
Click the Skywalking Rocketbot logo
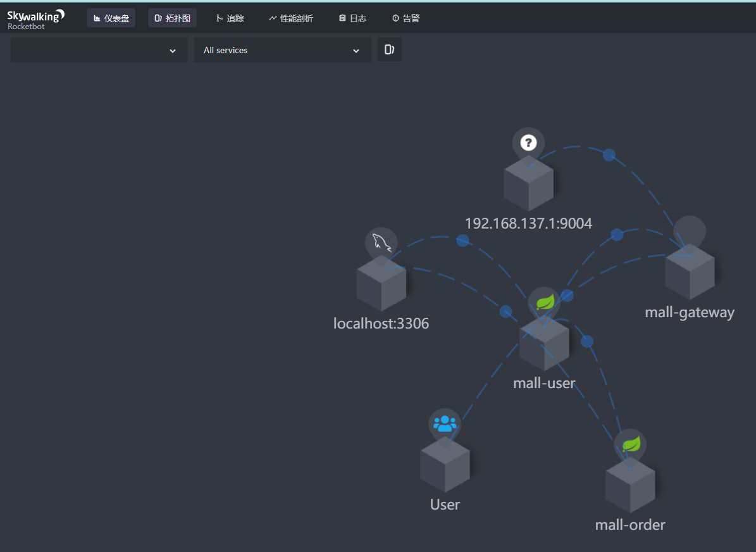[x=35, y=20]
